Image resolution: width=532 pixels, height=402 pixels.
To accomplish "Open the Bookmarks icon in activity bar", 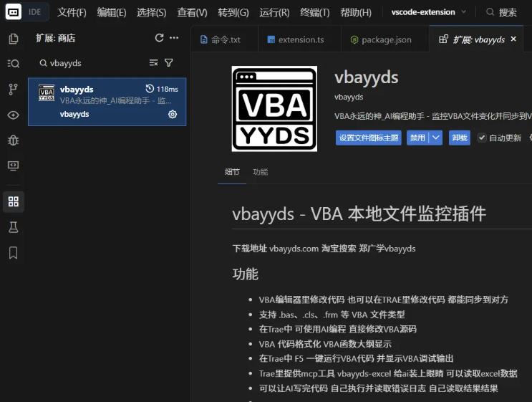I will pyautogui.click(x=13, y=253).
